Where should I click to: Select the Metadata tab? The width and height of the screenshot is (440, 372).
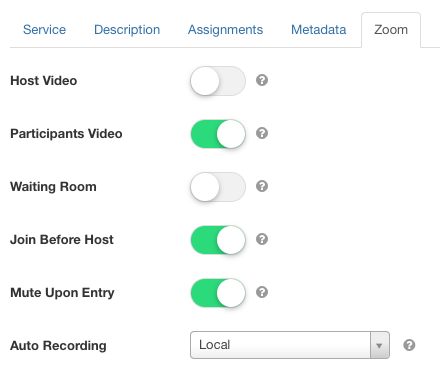tap(319, 30)
